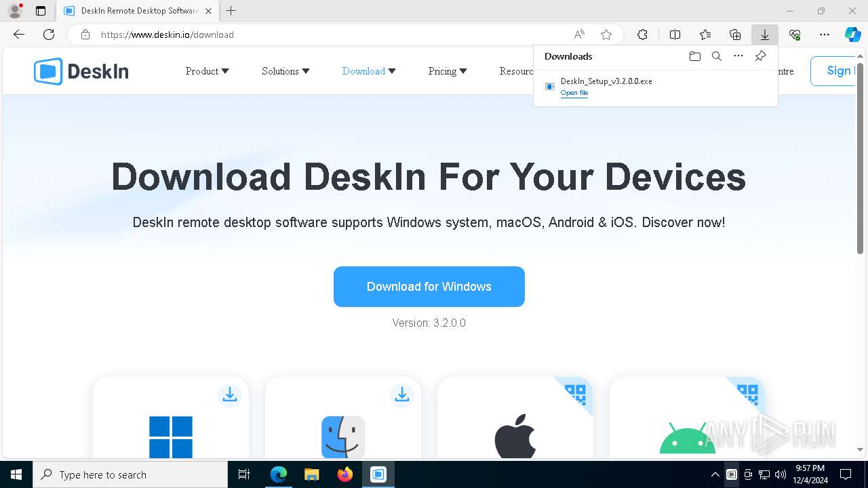Click the Downloads panel title
This screenshot has width=868, height=488.
click(x=568, y=56)
